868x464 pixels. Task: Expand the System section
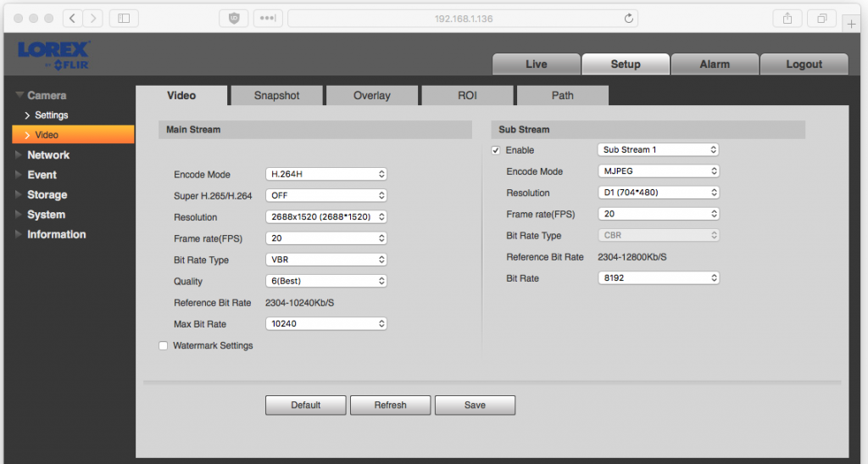pyautogui.click(x=41, y=215)
